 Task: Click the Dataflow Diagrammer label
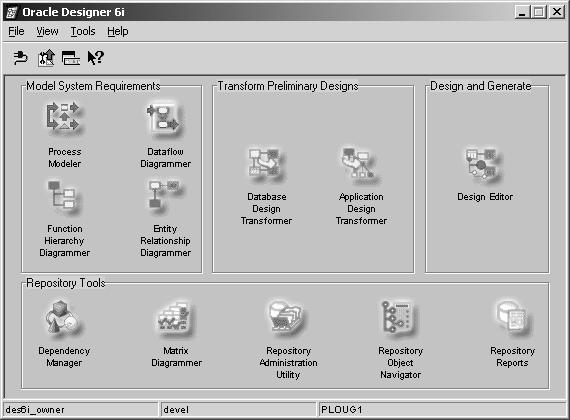165,157
